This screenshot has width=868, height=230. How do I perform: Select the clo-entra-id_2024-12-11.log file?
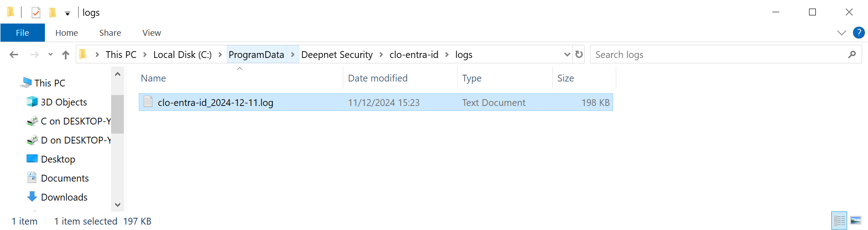pos(215,103)
